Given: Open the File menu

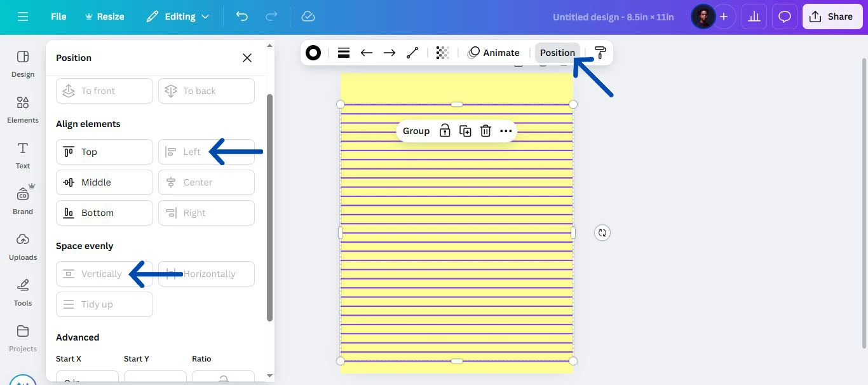Looking at the screenshot, I should coord(58,17).
